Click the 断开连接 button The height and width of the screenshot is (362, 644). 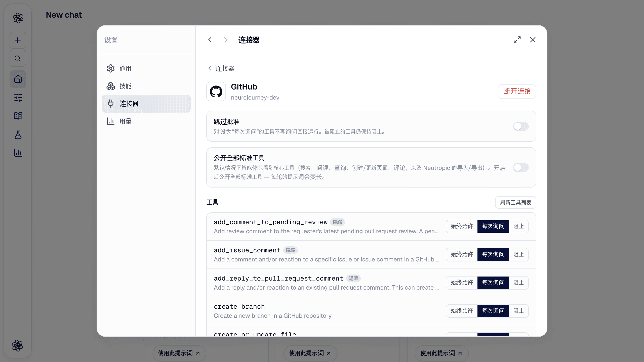pyautogui.click(x=517, y=91)
